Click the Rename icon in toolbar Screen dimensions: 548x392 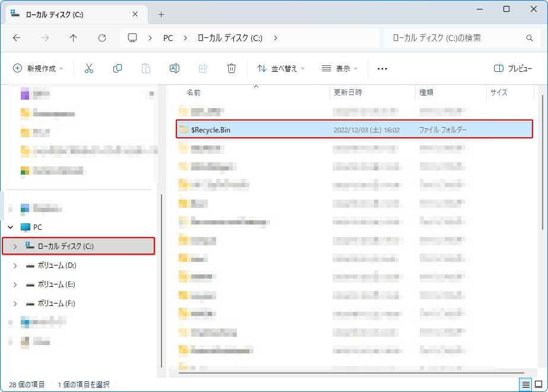tap(175, 68)
